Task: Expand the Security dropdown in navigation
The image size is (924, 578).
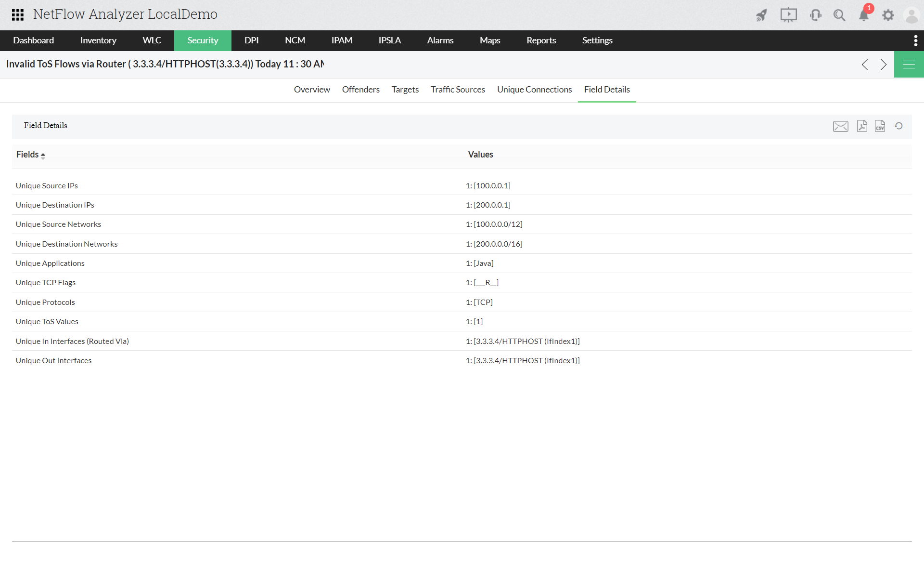Action: [202, 40]
